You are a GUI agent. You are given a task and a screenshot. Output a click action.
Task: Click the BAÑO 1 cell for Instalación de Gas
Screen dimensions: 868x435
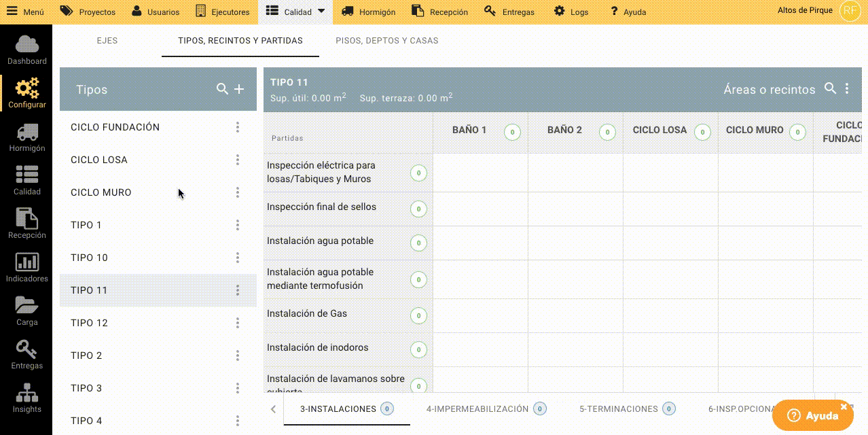point(480,315)
